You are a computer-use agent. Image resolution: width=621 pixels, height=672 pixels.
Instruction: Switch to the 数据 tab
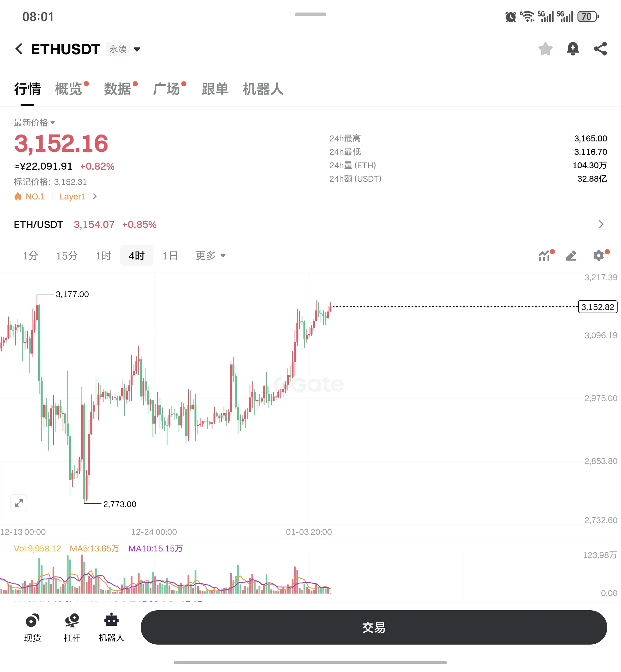tap(117, 89)
